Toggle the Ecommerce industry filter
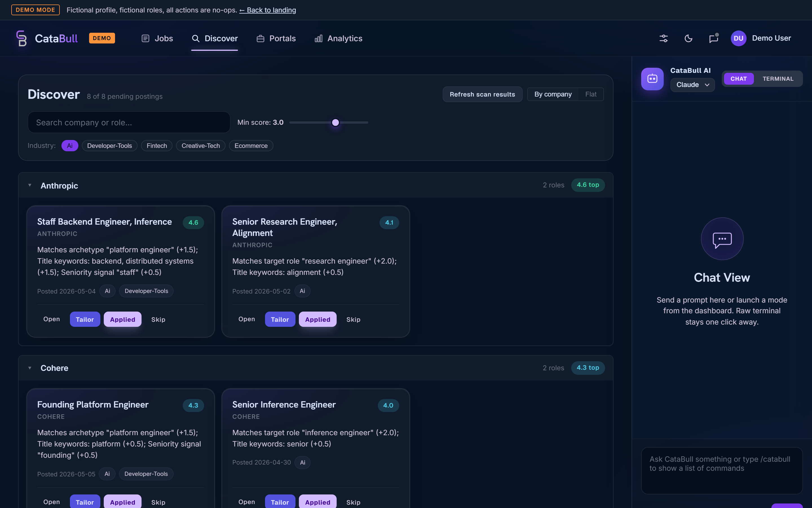Screen dimensions: 812x508 [251, 145]
